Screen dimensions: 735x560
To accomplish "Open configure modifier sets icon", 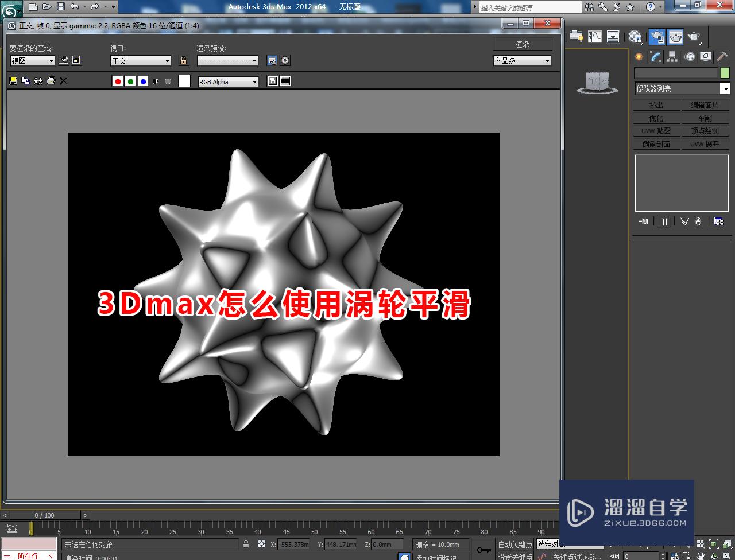I will pos(718,221).
